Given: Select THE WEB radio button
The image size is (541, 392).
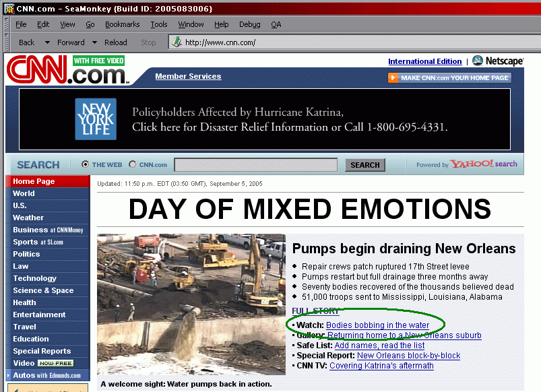Looking at the screenshot, I should click(x=85, y=164).
